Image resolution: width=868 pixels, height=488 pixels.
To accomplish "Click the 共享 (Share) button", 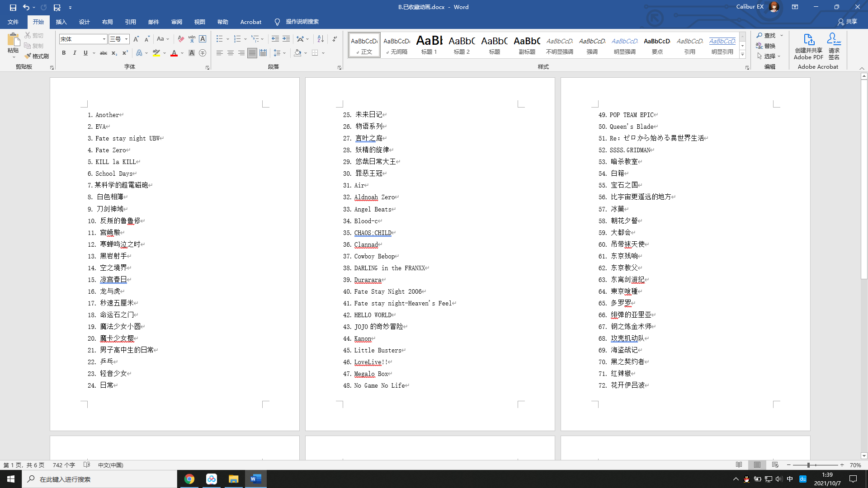I will point(847,22).
